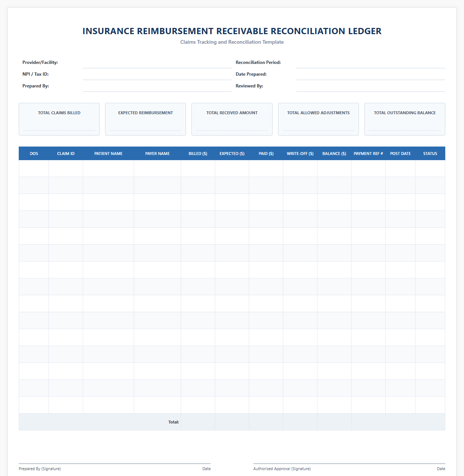This screenshot has height=476, width=464.
Task: Select the Total Outstanding Balance summary box
Action: click(x=405, y=119)
